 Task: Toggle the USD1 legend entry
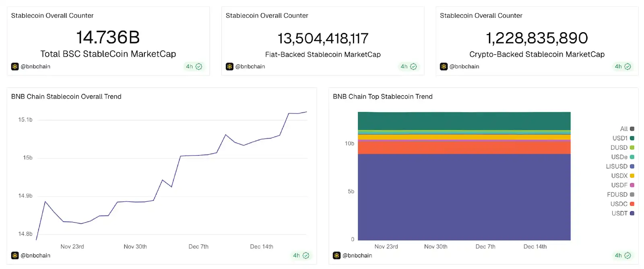point(623,138)
